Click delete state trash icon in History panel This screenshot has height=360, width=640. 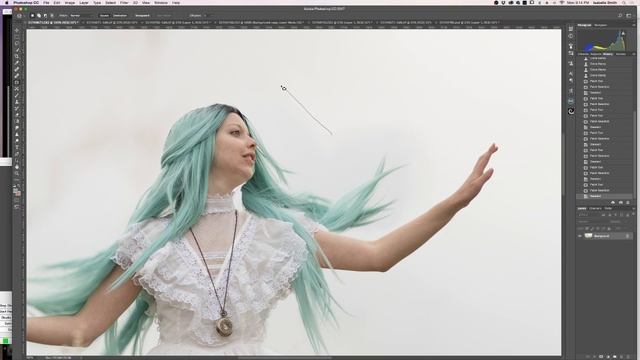tap(629, 202)
